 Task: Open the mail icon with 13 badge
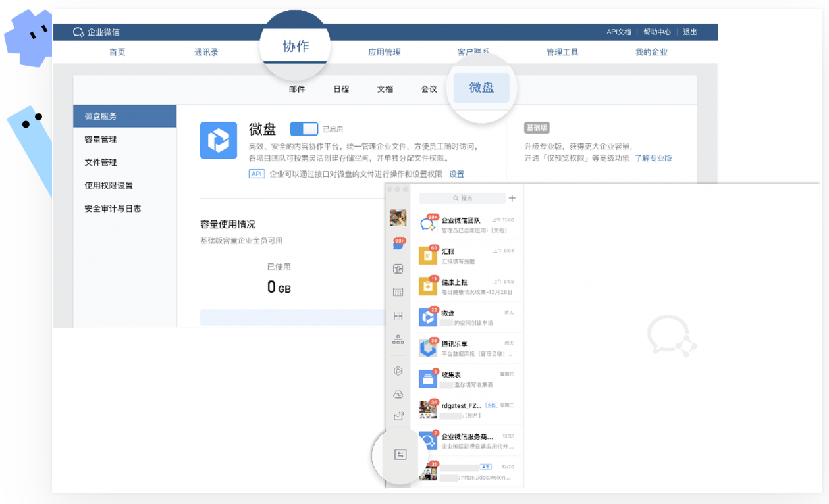pyautogui.click(x=398, y=416)
